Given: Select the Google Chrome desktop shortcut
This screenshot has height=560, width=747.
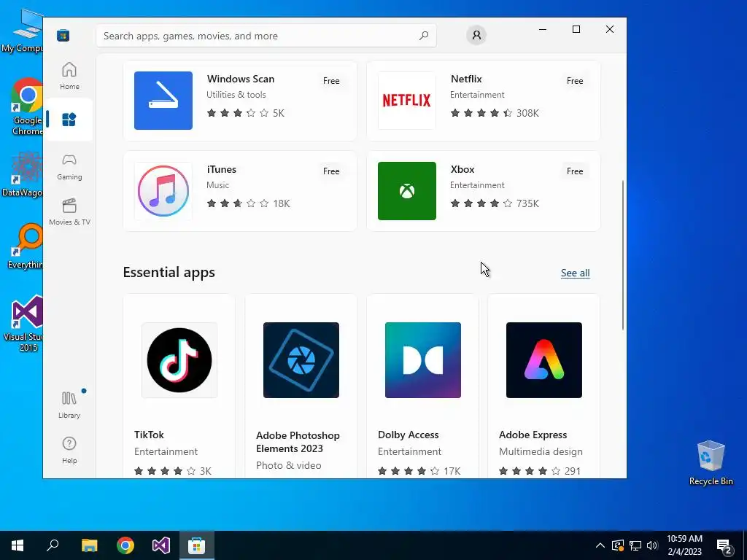Looking at the screenshot, I should 27,106.
